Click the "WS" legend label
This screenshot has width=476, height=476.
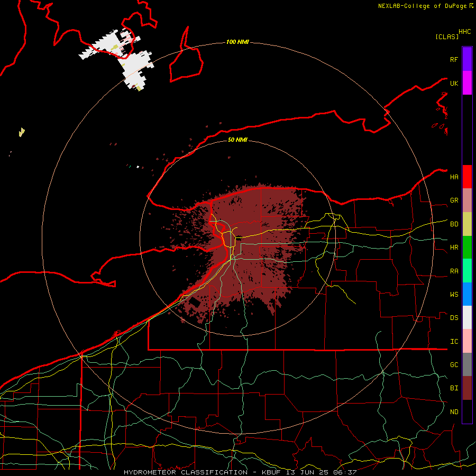click(x=454, y=295)
